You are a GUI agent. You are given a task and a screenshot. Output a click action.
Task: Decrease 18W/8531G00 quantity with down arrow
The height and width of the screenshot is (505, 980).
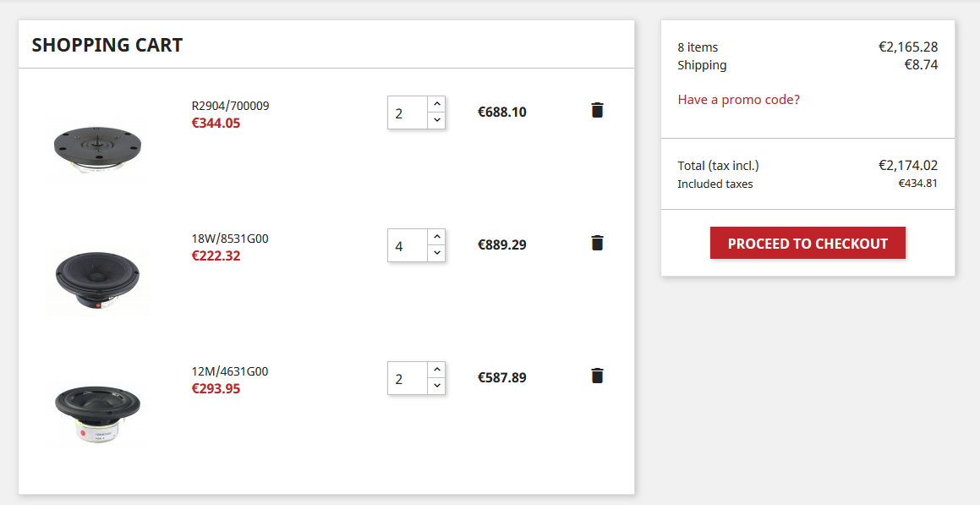[436, 253]
